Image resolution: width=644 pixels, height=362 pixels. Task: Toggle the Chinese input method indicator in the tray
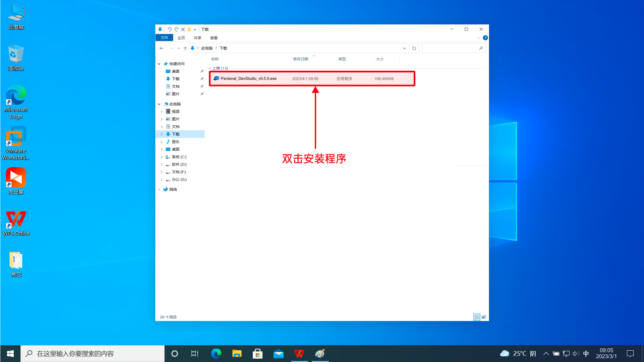pyautogui.click(x=586, y=354)
